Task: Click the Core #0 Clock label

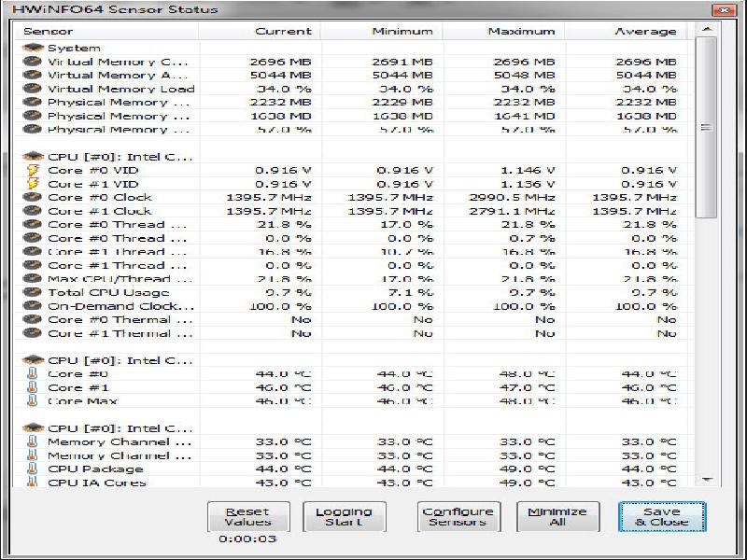Action: click(x=100, y=197)
